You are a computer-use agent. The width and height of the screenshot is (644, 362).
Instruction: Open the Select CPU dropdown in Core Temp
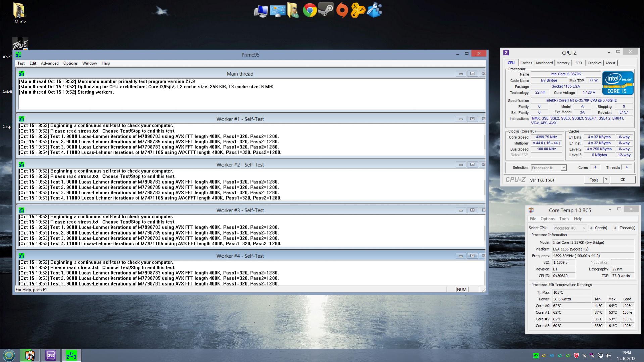(569, 228)
